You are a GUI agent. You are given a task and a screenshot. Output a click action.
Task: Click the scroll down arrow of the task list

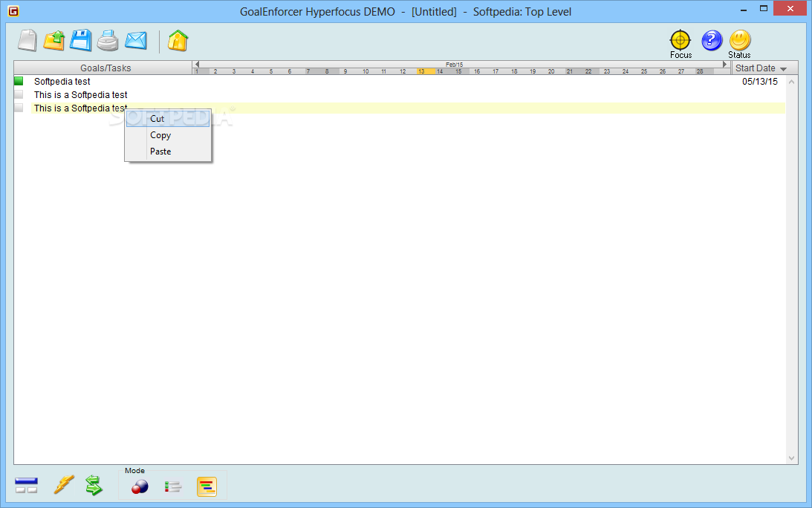(x=791, y=457)
